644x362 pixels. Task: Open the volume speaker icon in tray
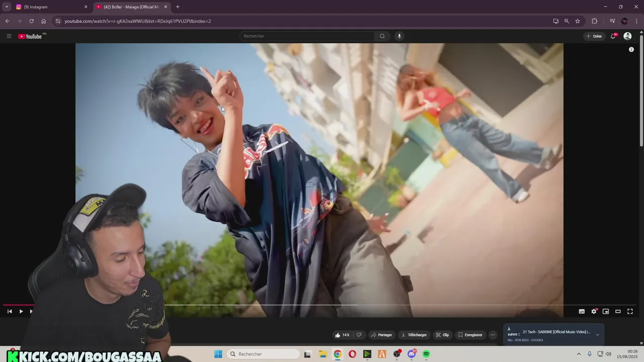point(608,354)
